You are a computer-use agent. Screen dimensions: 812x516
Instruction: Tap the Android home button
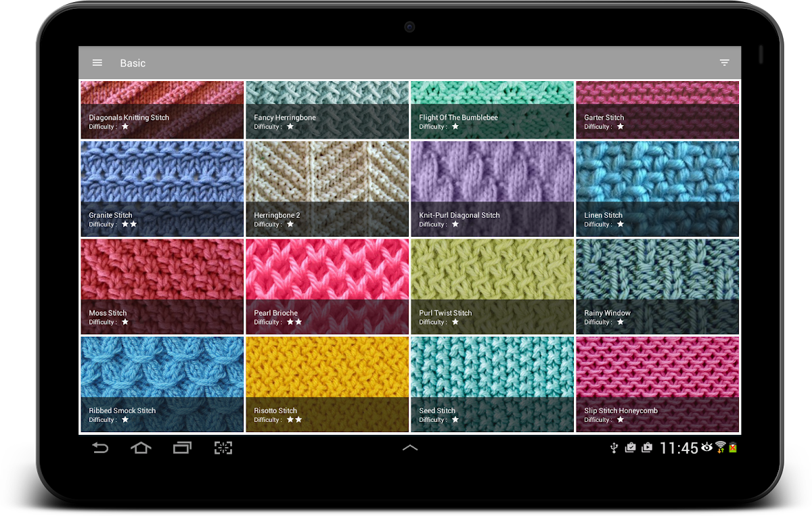(x=141, y=448)
